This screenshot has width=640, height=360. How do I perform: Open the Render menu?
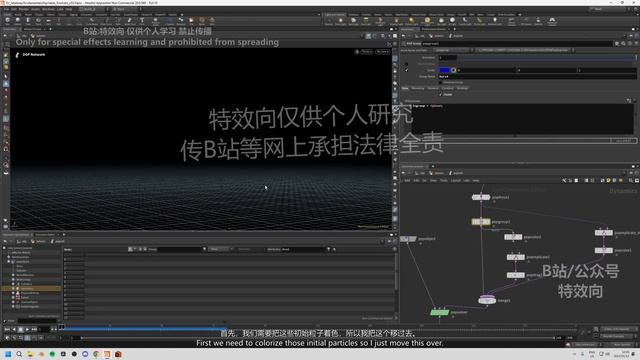pos(24,9)
